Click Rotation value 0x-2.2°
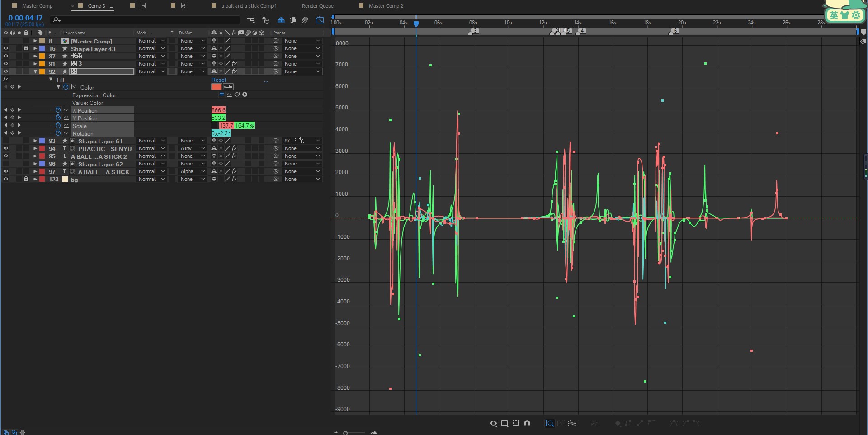Viewport: 868px width, 435px height. coord(221,133)
